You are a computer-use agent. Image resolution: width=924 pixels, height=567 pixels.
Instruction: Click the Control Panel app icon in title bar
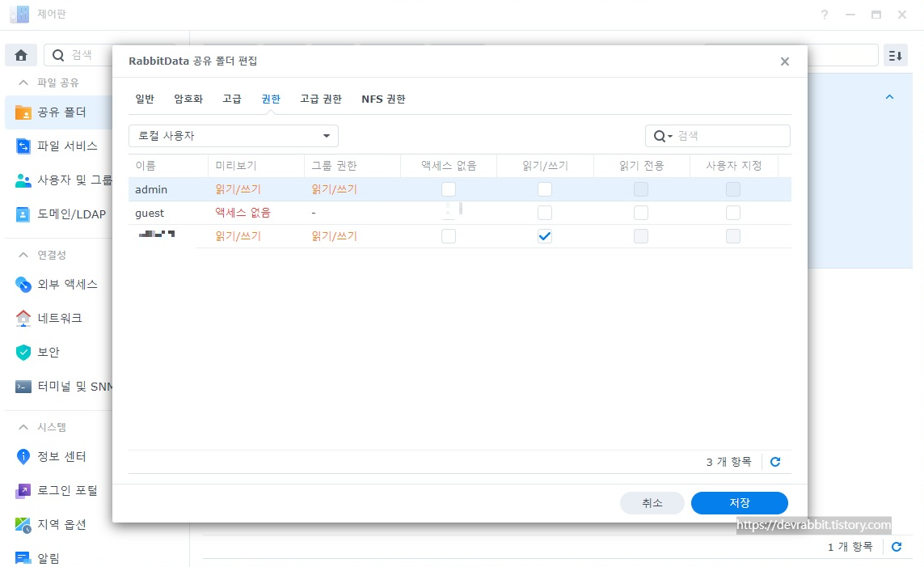pyautogui.click(x=19, y=14)
